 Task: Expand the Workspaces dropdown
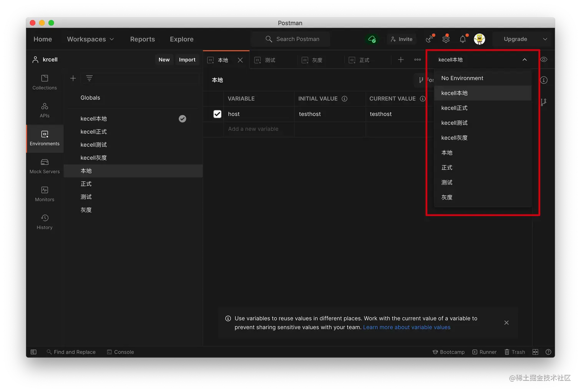tap(90, 39)
